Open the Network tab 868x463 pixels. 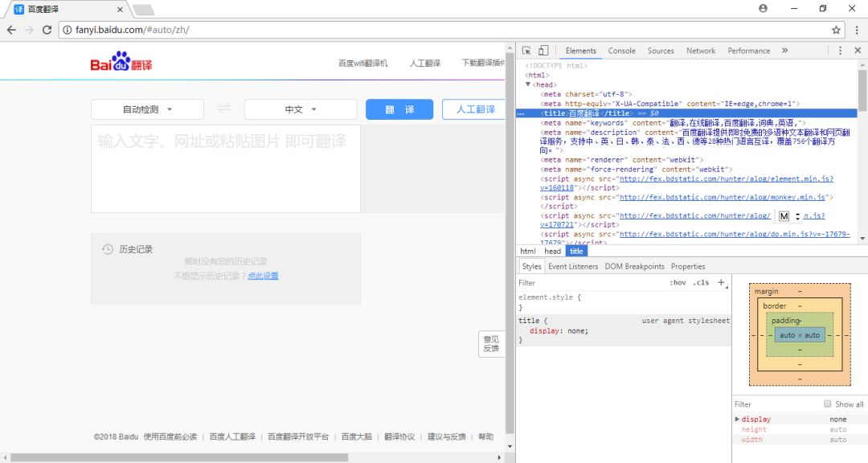tap(701, 51)
